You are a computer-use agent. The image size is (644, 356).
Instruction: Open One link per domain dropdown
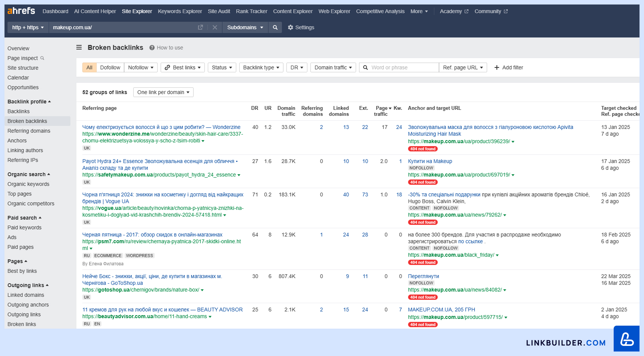click(163, 92)
